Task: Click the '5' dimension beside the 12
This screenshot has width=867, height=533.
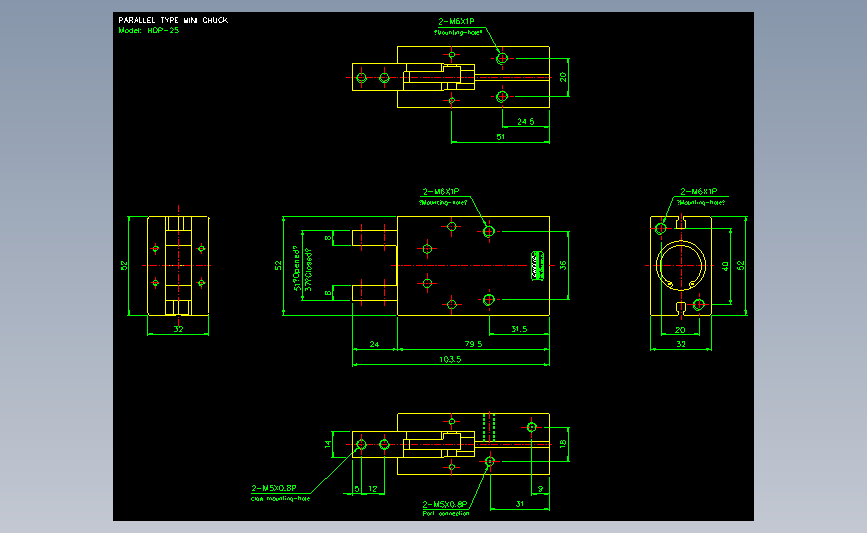Action: click(357, 489)
